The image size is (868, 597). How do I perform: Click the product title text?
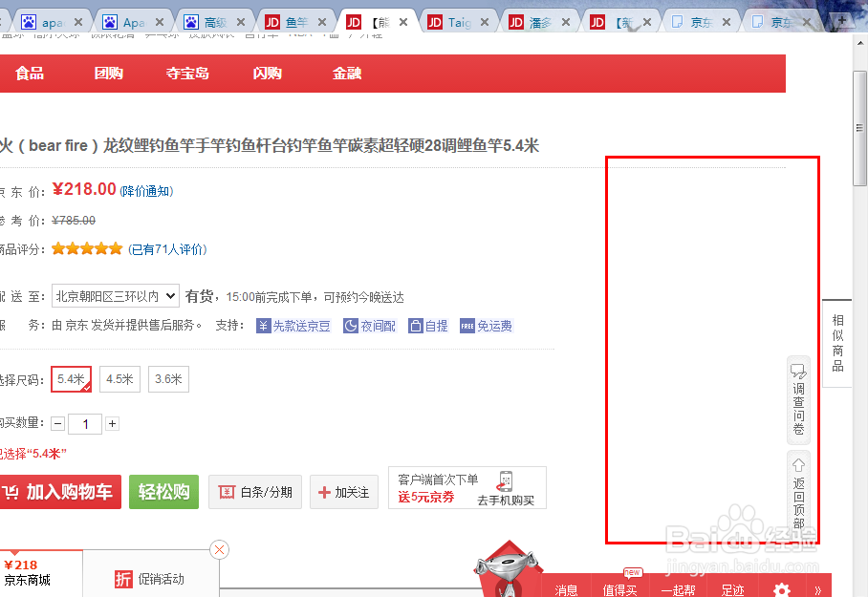[x=270, y=145]
